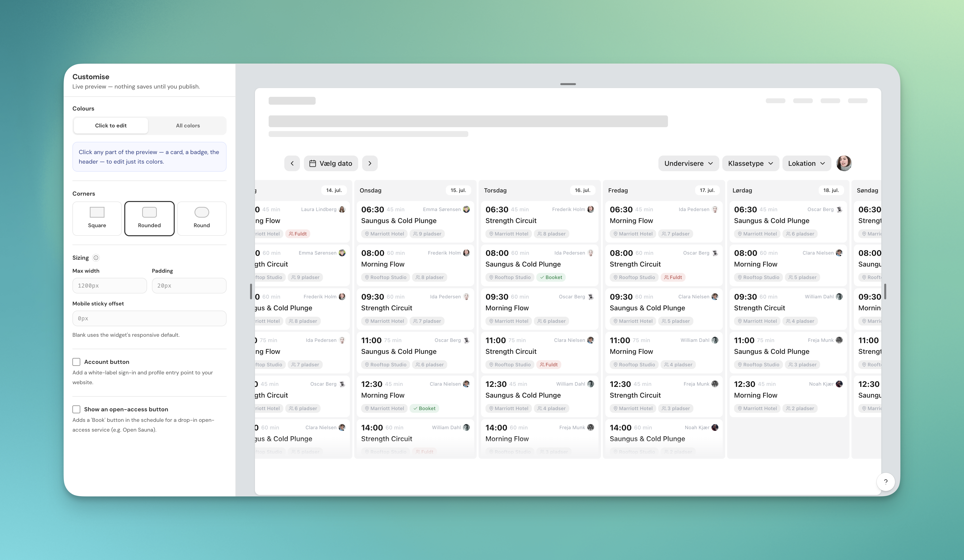Click Ida Pedersen avatar on Fredag 06:30 class
The image size is (964, 560).
pos(715,209)
